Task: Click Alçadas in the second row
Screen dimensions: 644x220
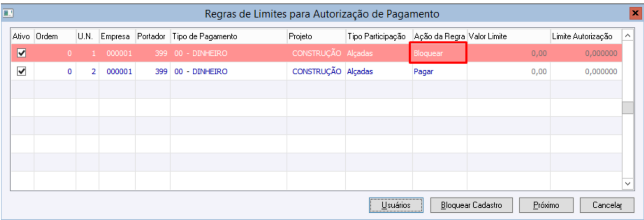Action: coord(360,72)
